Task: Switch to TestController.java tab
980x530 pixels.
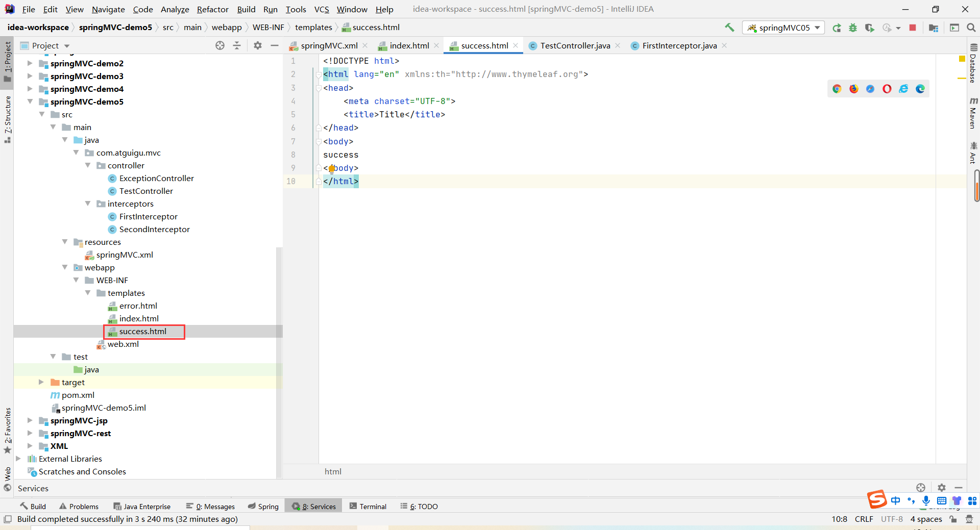Action: tap(575, 45)
